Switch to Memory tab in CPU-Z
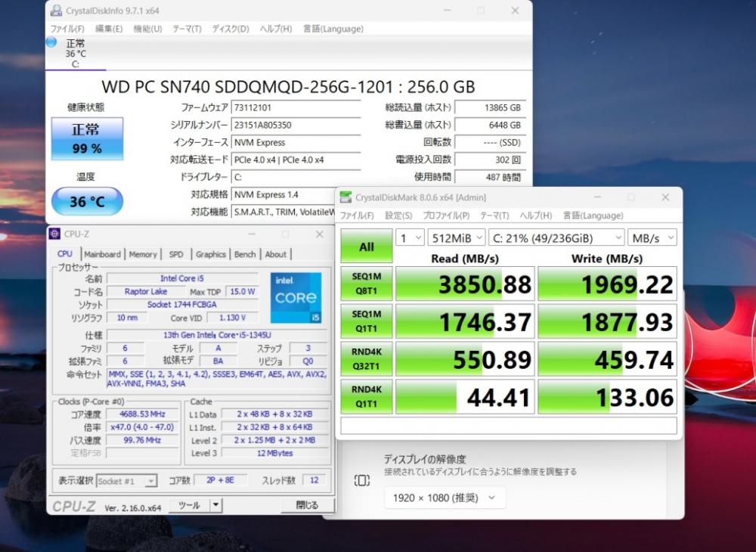Screen dimensions: 756x552 143,254
